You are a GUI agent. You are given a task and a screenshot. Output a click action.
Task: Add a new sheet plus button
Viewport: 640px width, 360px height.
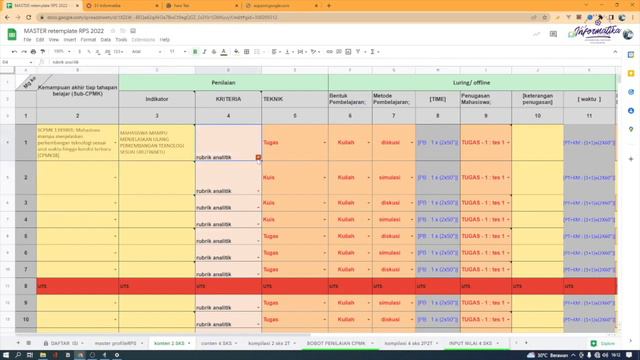(18, 343)
